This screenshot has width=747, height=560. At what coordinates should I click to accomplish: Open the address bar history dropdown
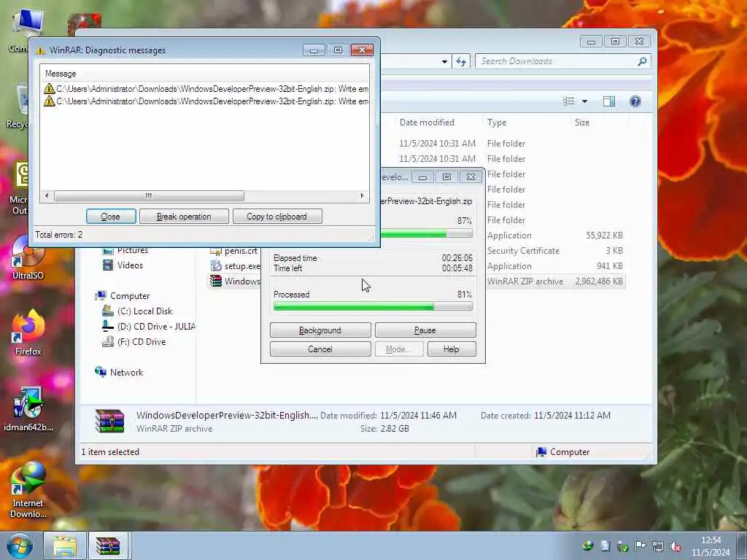coord(444,61)
